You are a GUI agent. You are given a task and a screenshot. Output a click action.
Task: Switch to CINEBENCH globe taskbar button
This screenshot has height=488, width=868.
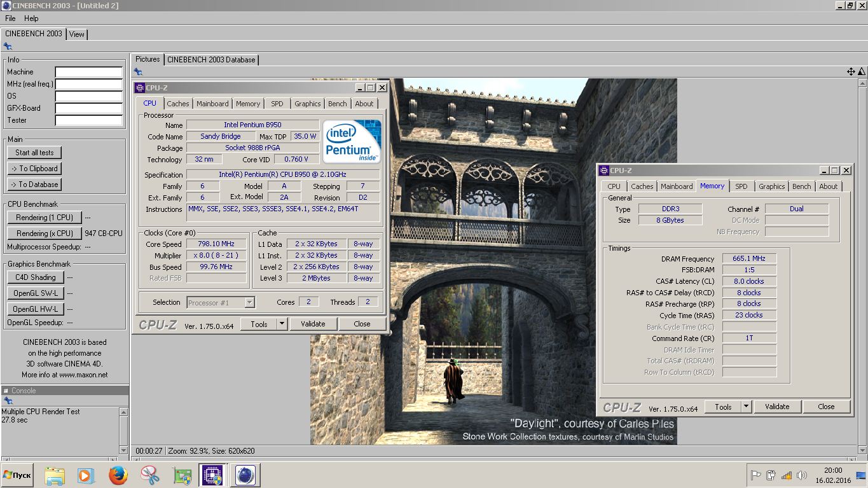245,475
